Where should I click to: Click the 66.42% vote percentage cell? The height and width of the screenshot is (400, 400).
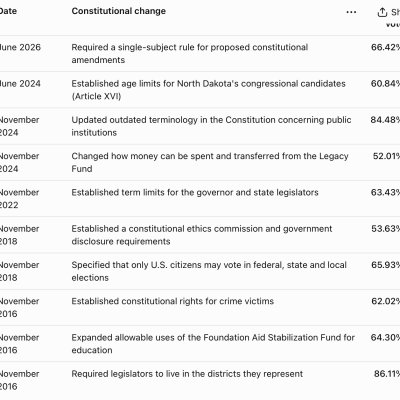pyautogui.click(x=385, y=47)
